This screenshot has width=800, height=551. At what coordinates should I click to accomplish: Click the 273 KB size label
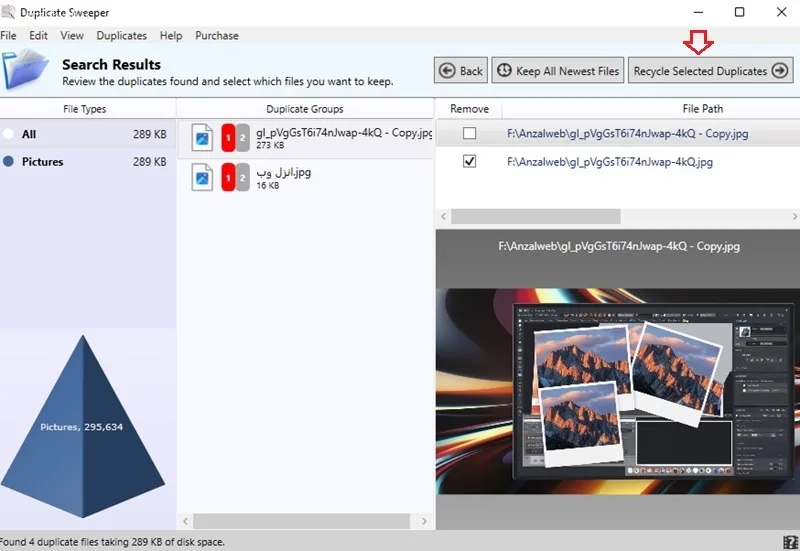[x=270, y=145]
